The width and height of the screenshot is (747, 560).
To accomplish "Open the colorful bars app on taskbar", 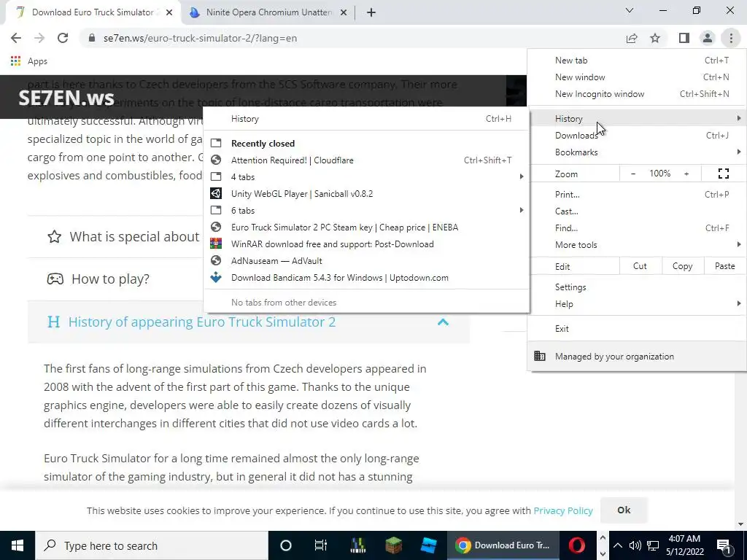I will click(x=357, y=545).
